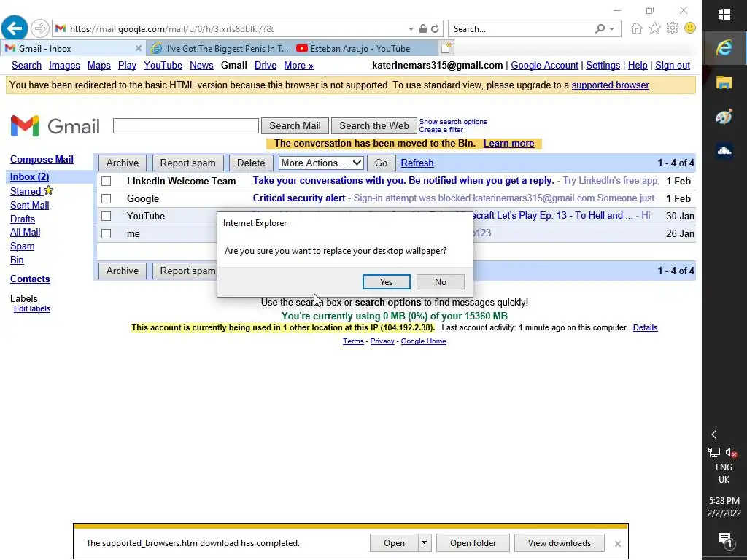
Task: Reload the page using the refresh icon
Action: pyautogui.click(x=435, y=29)
